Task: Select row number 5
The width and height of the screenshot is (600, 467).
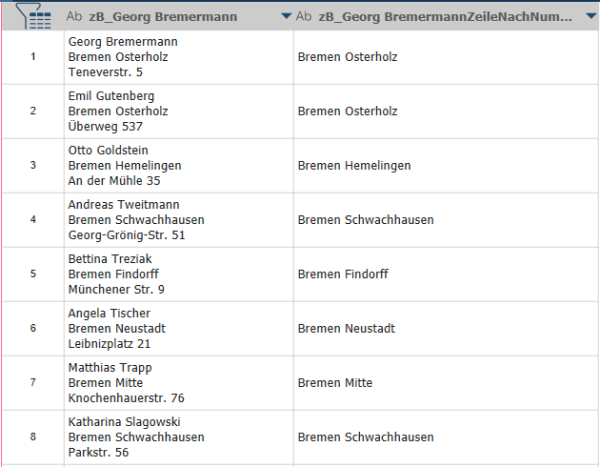Action: [33, 273]
